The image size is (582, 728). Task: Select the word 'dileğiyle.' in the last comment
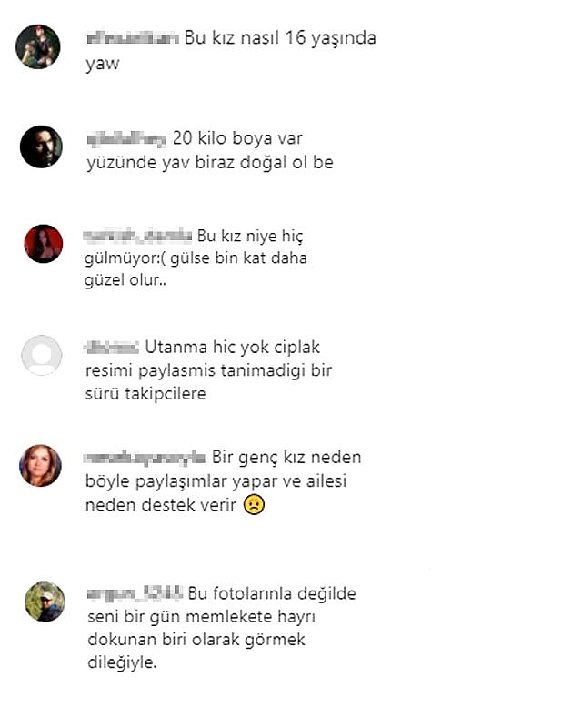[x=122, y=662]
